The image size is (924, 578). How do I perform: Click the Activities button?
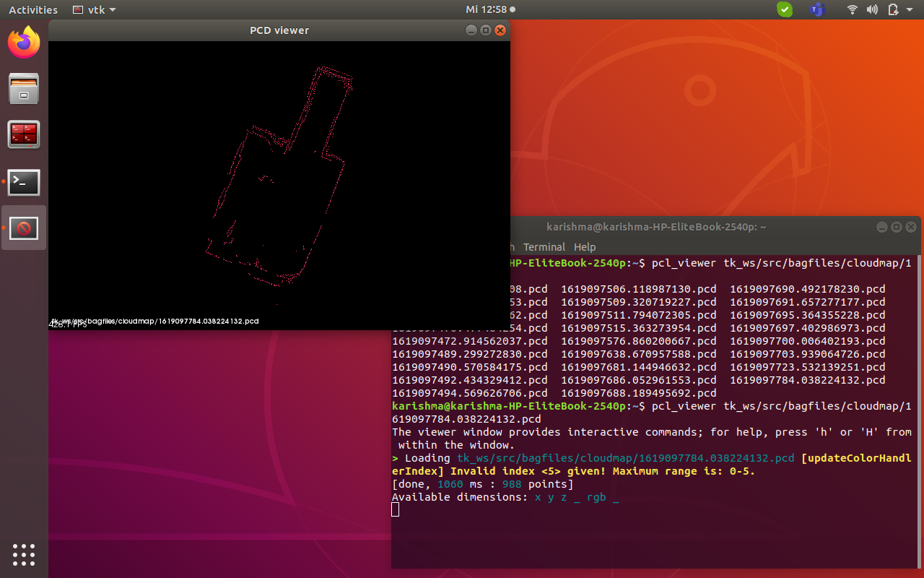click(x=33, y=9)
